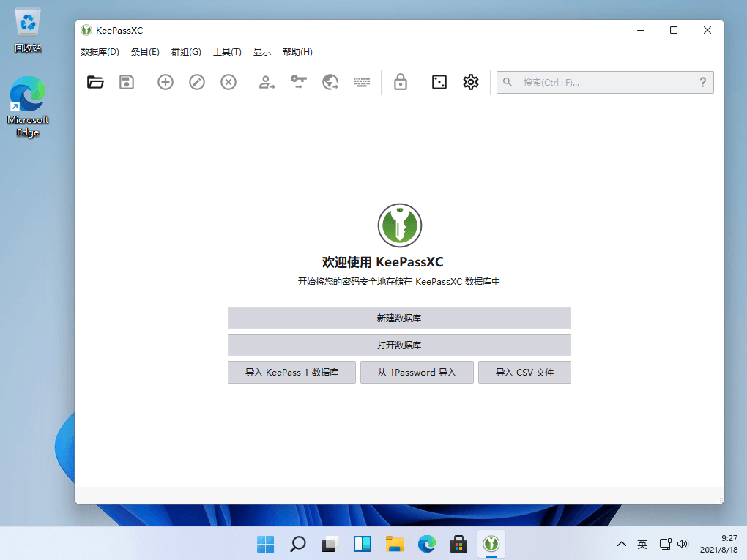Open the 显示 menu
This screenshot has width=747, height=560.
(262, 52)
